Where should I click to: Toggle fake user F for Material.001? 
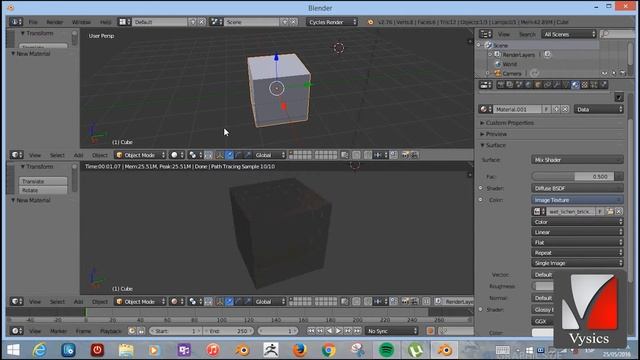(547, 109)
